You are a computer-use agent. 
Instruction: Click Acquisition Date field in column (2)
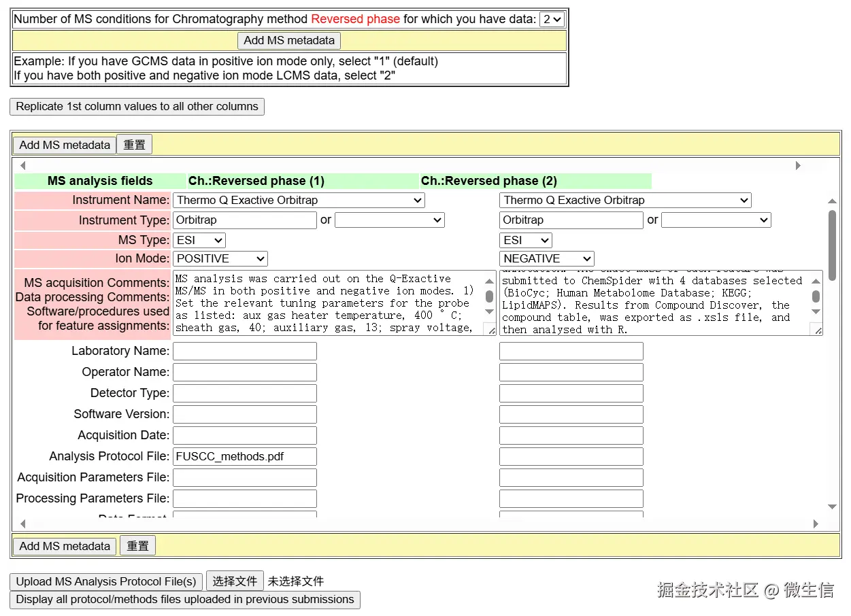pos(571,436)
